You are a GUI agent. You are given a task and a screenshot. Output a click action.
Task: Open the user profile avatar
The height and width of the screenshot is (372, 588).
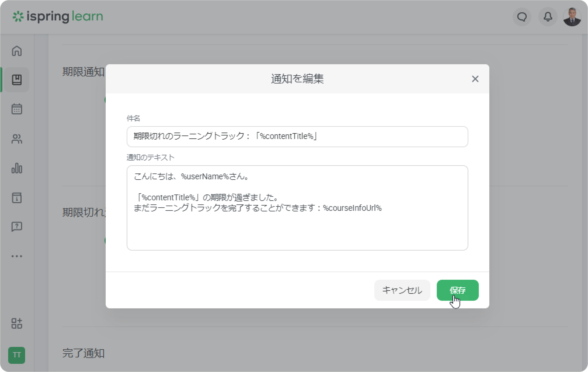click(x=572, y=17)
